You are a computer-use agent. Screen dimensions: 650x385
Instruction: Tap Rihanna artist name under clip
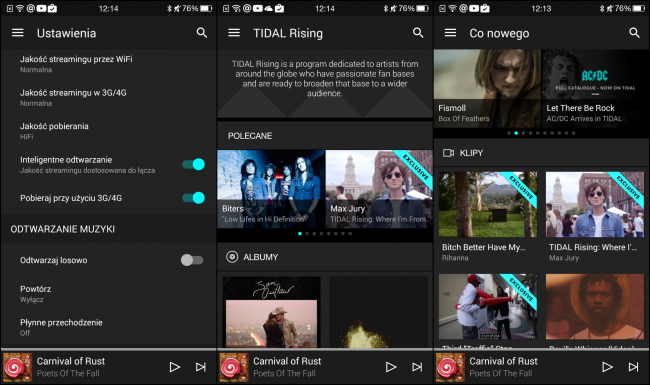(x=455, y=258)
